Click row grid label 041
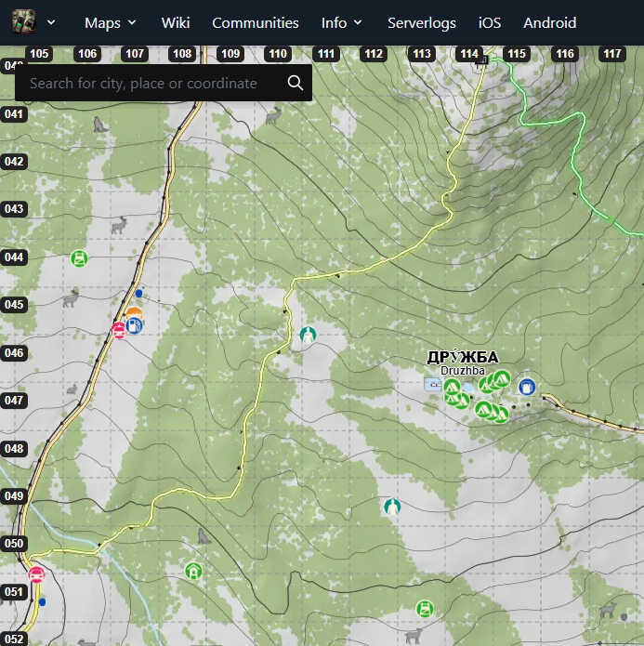This screenshot has height=646, width=644. 14,113
